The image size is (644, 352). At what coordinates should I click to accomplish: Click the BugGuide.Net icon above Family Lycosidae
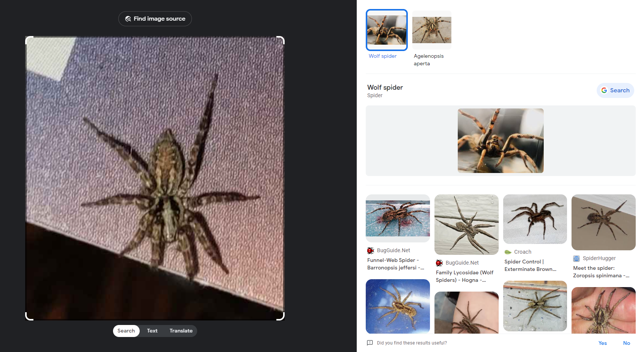coord(439,263)
